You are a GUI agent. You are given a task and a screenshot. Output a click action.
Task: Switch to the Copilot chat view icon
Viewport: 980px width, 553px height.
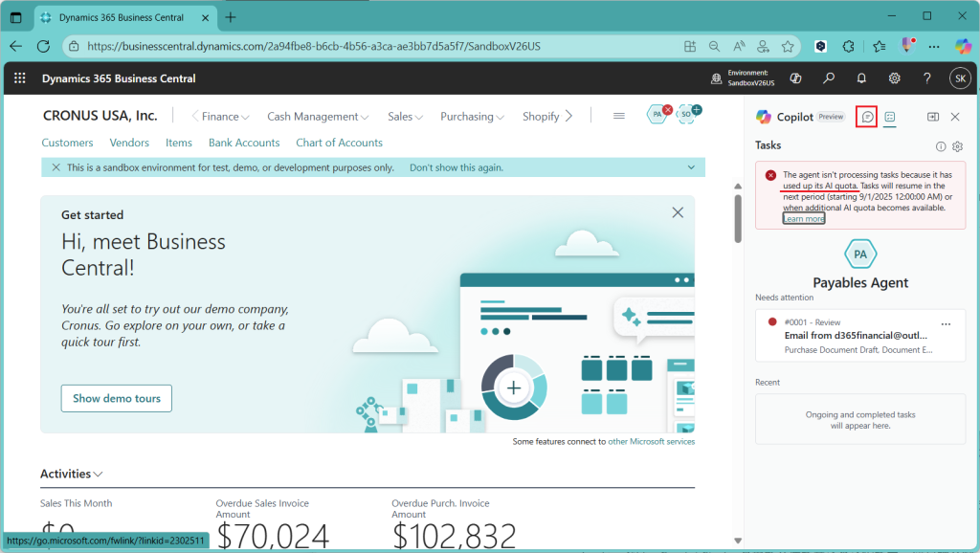(x=867, y=117)
